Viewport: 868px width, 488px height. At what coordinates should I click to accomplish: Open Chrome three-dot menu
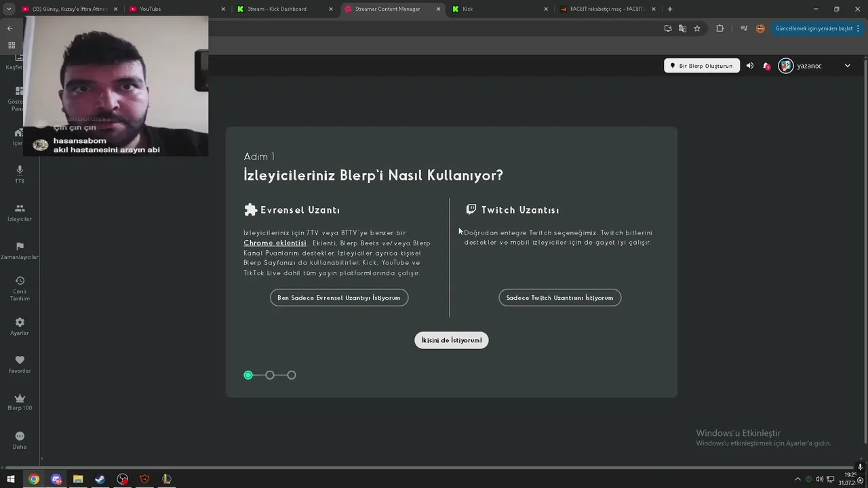[x=859, y=28]
